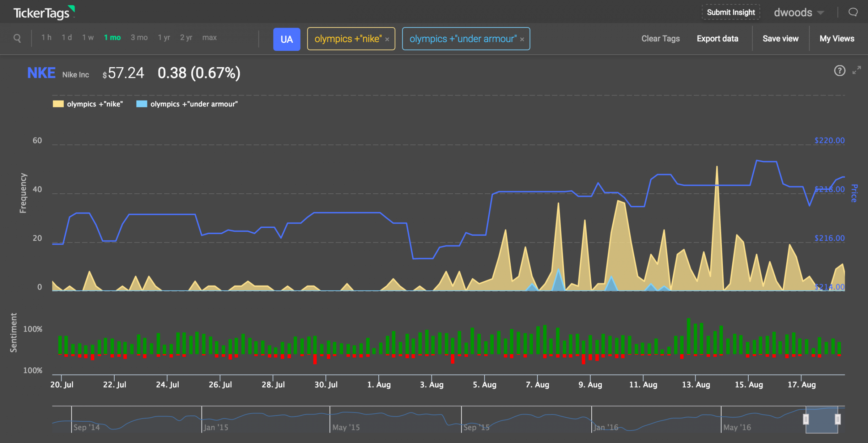868x443 pixels.
Task: Open the chart help question icon
Action: [840, 71]
